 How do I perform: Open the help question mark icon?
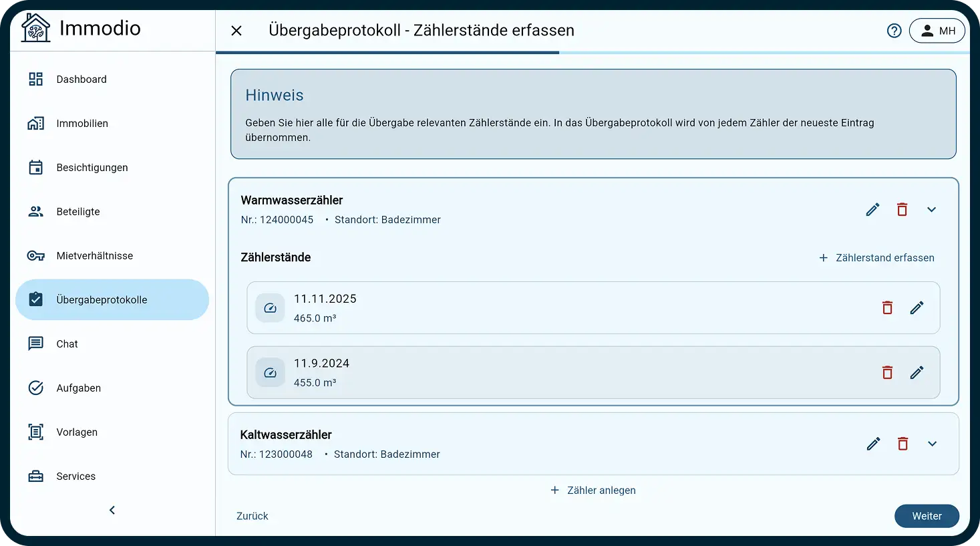click(x=894, y=31)
